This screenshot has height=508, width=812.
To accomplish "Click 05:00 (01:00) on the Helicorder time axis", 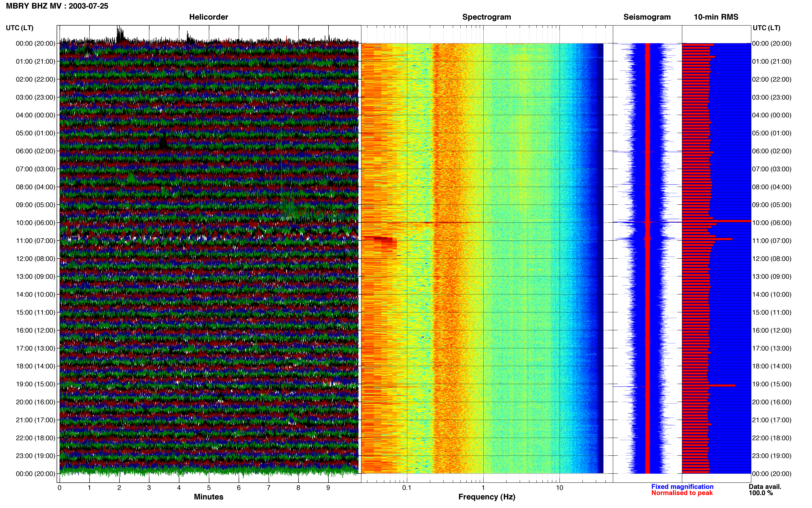I will 36,133.
